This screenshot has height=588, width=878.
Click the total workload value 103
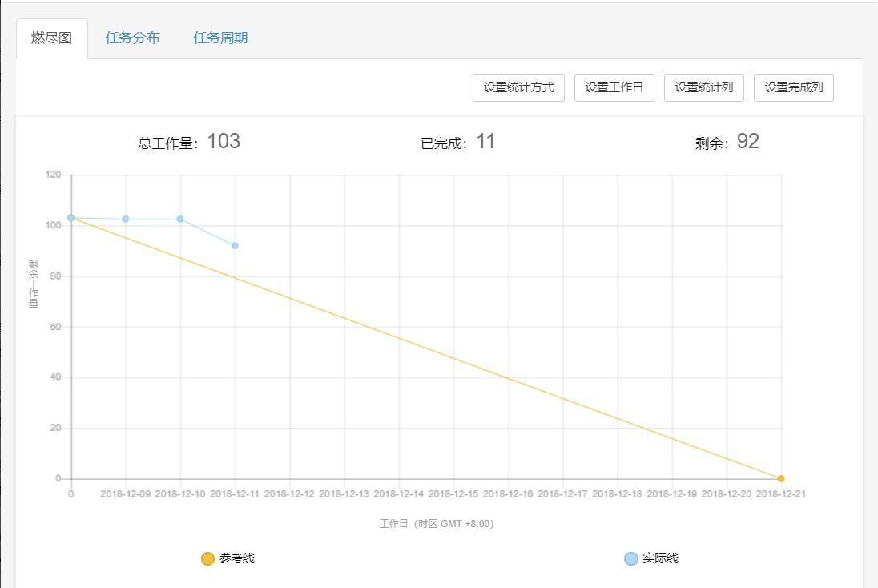click(x=224, y=141)
